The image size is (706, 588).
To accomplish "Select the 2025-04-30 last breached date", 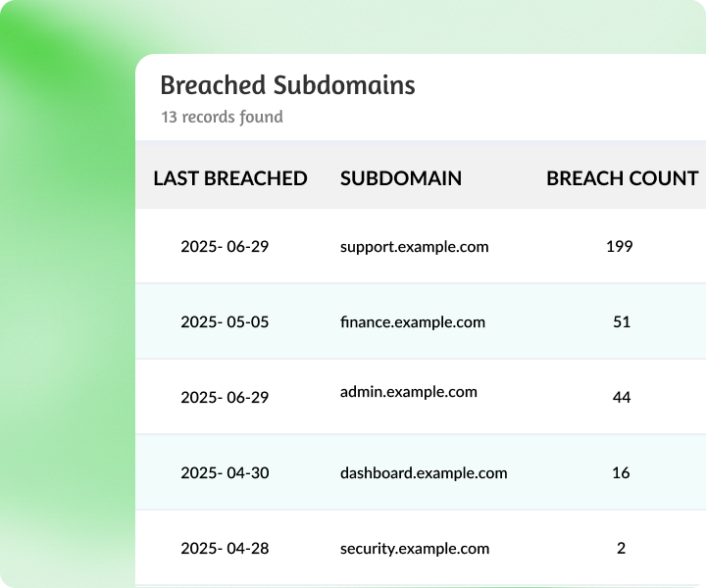I will tap(225, 472).
